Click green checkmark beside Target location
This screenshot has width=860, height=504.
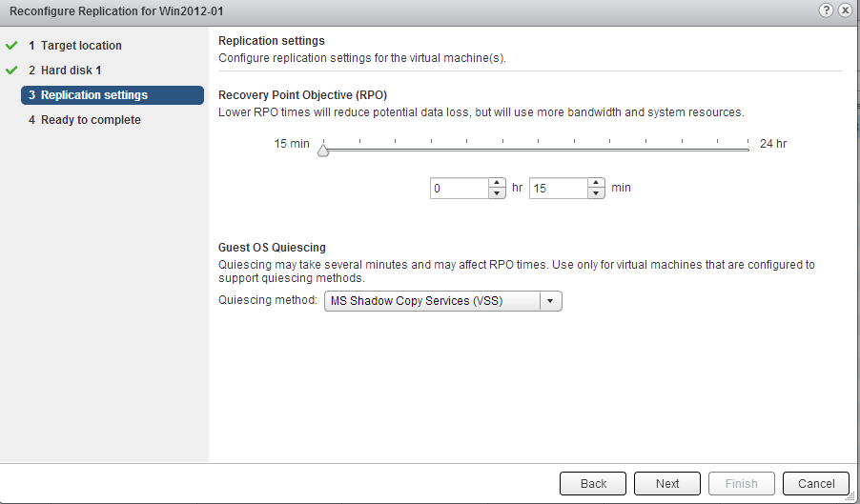(x=11, y=45)
